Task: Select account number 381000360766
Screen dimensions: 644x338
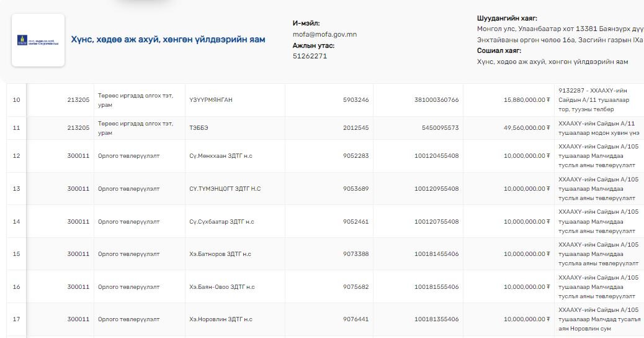Action: [436, 100]
